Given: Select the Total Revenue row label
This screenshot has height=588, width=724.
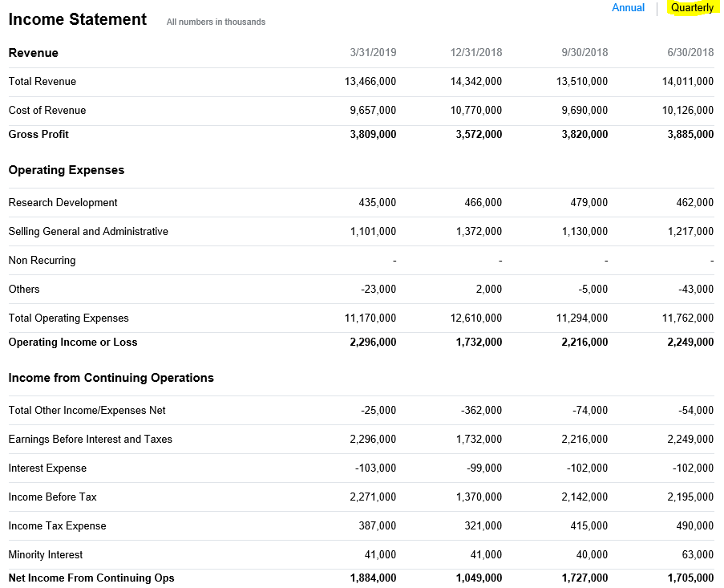Looking at the screenshot, I should pos(42,81).
